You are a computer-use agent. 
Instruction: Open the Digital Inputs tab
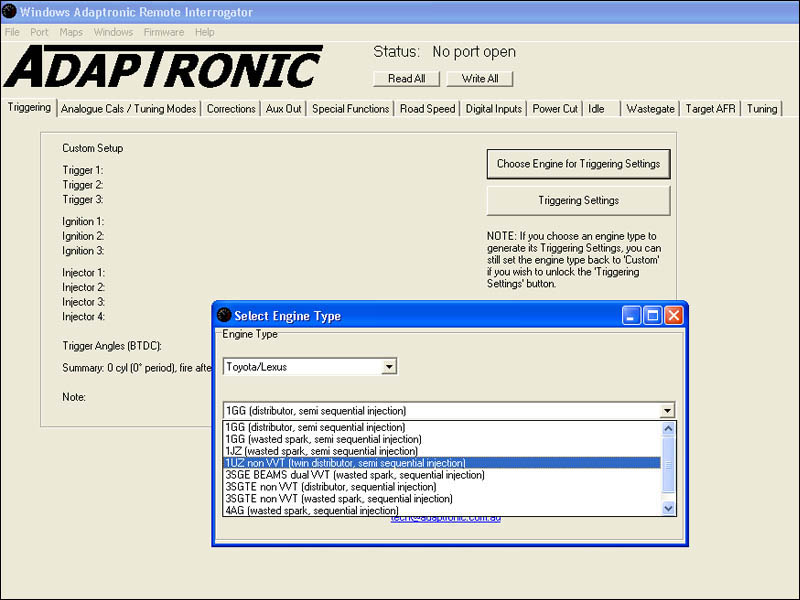[493, 109]
